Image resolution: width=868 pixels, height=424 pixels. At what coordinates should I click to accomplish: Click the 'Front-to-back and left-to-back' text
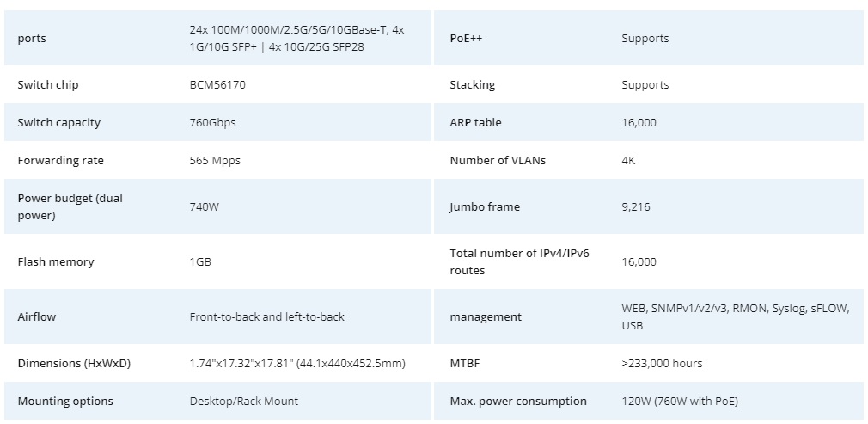click(266, 317)
